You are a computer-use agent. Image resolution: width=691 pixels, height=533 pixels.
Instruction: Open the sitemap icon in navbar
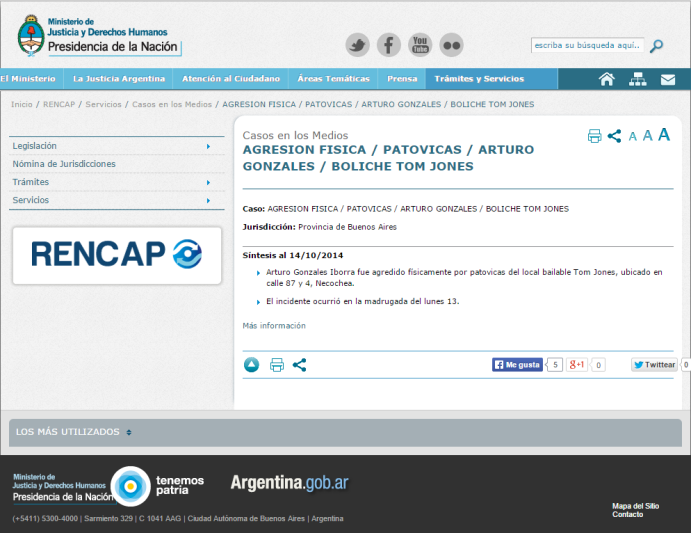point(637,79)
